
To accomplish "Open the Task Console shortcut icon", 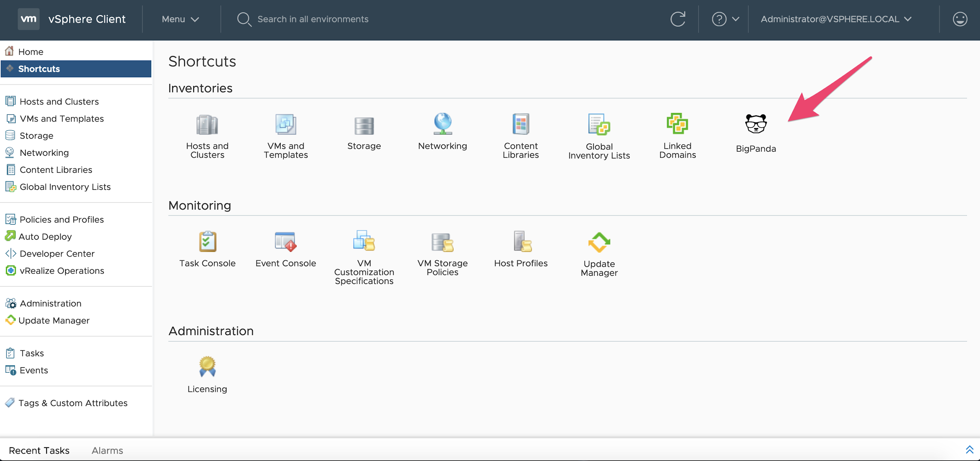I will (207, 242).
